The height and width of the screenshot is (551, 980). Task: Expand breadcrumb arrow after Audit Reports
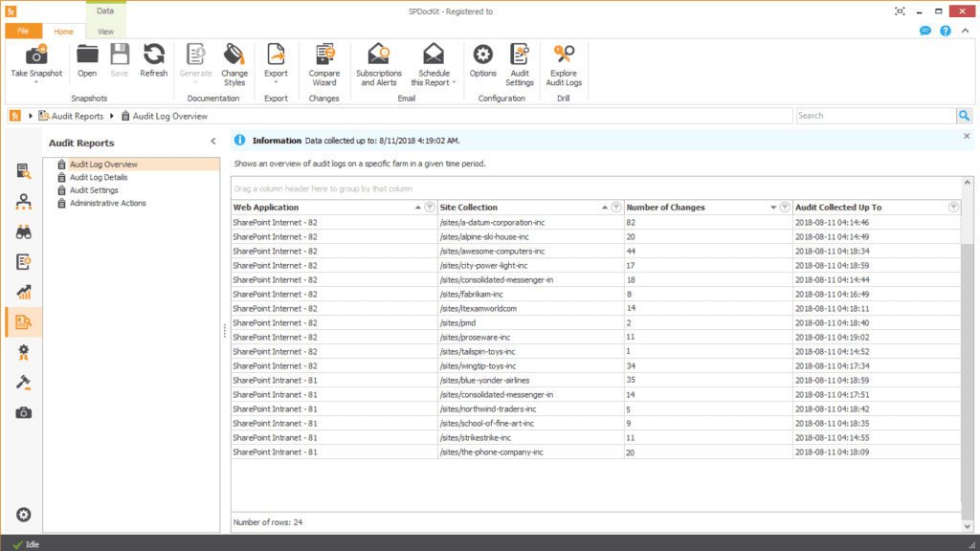click(x=112, y=116)
